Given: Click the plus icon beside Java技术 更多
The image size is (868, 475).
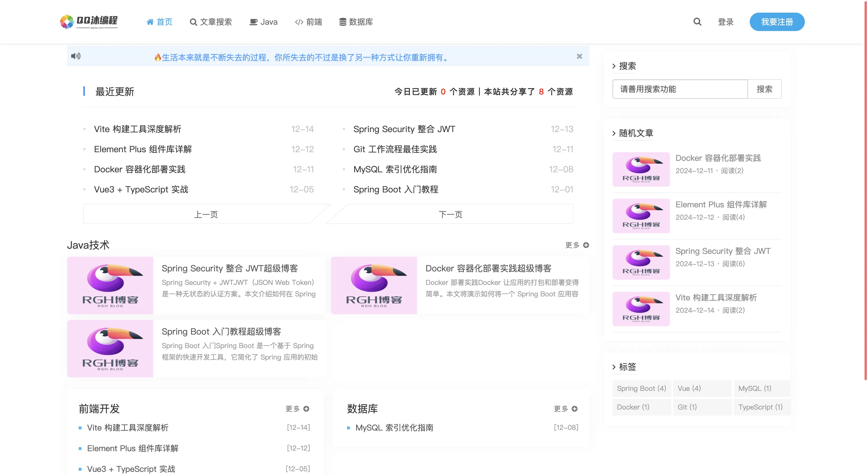Looking at the screenshot, I should click(x=586, y=245).
